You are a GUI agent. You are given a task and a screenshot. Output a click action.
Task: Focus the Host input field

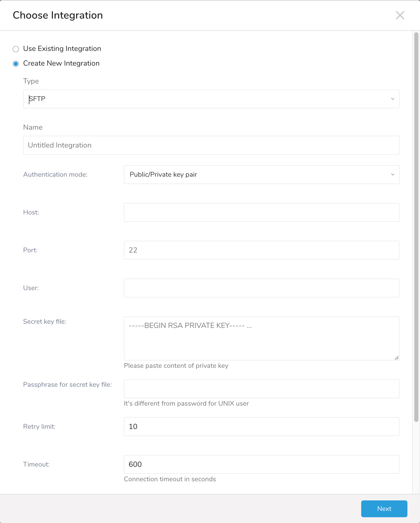(x=261, y=212)
